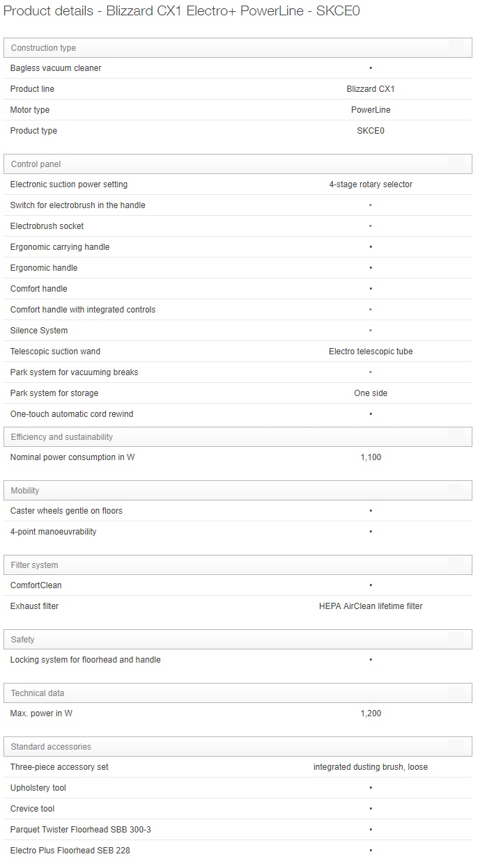Collapse the Efficiency and sustainability section
The image size is (478, 868).
(x=238, y=437)
